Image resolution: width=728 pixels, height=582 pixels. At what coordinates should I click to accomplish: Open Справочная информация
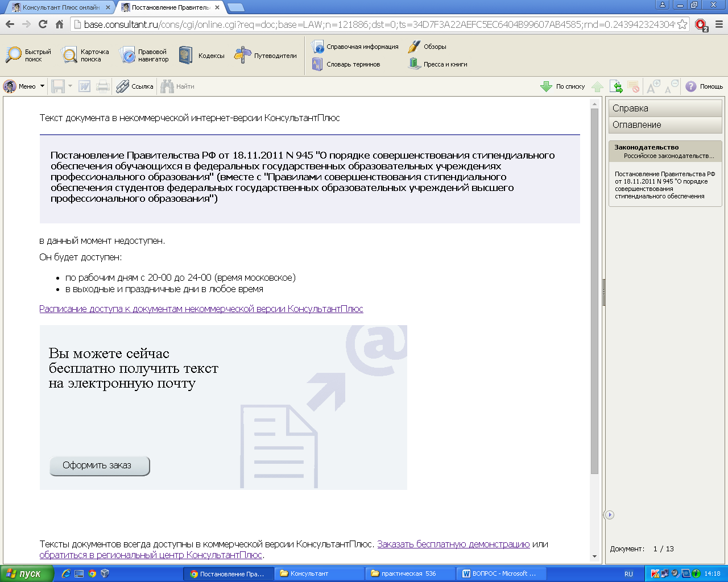point(355,47)
